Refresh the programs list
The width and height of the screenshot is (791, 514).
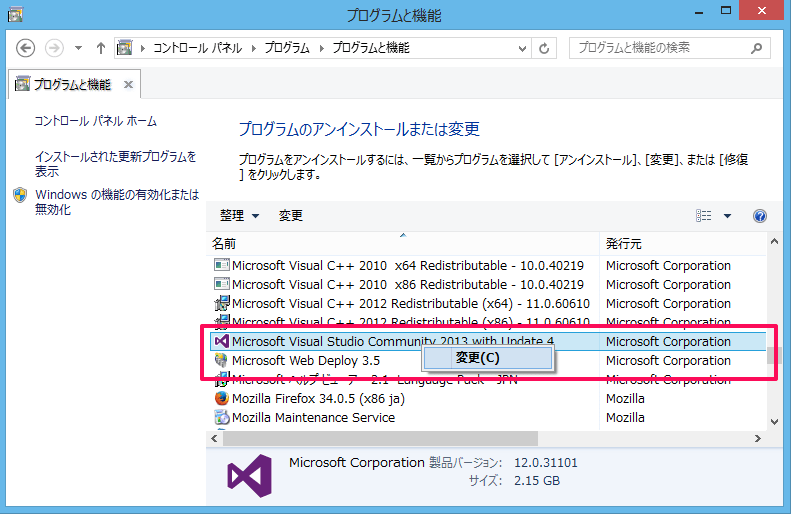[x=544, y=48]
